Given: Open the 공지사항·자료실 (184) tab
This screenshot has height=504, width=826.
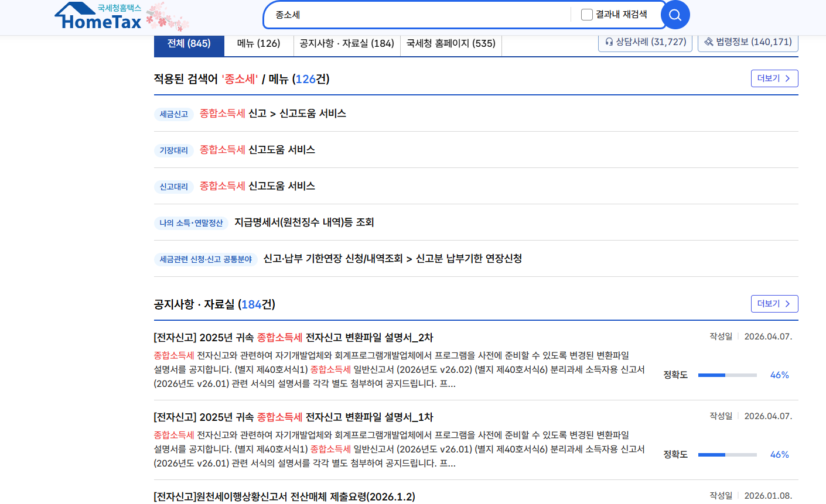Looking at the screenshot, I should pyautogui.click(x=347, y=43).
